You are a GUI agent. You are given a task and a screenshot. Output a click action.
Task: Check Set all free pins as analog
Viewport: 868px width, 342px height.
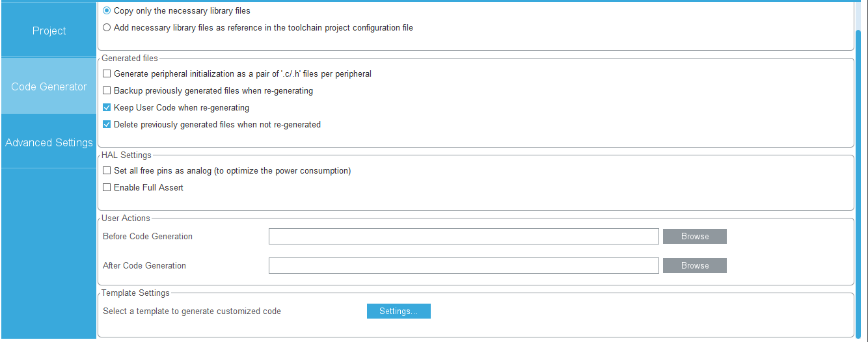coord(107,171)
